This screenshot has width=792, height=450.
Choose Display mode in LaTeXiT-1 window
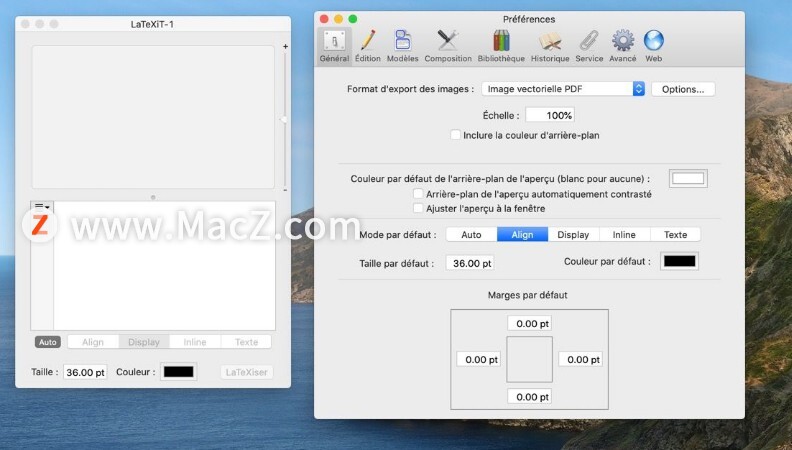tap(144, 342)
